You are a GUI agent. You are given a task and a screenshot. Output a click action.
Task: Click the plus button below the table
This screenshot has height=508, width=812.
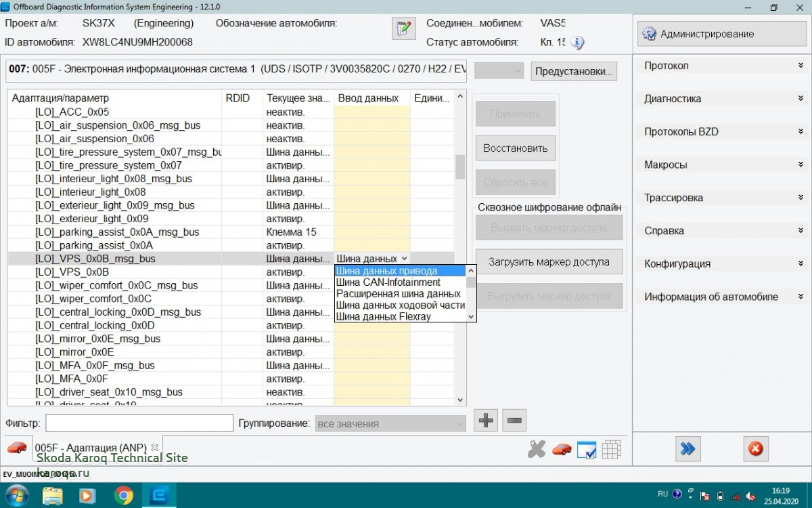(x=485, y=421)
